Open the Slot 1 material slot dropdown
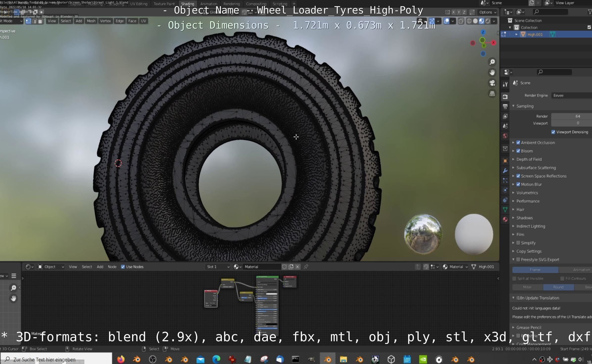The height and width of the screenshot is (364, 592). click(218, 267)
